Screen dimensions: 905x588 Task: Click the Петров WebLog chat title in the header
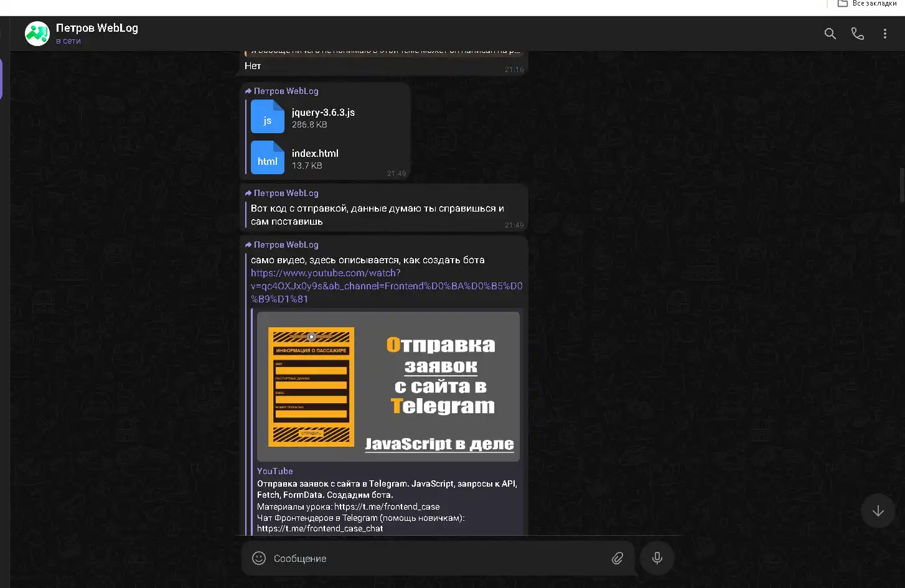point(97,28)
